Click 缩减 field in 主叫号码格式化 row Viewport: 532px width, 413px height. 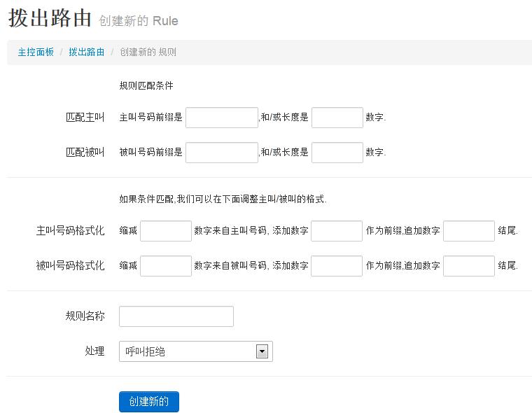click(x=166, y=231)
